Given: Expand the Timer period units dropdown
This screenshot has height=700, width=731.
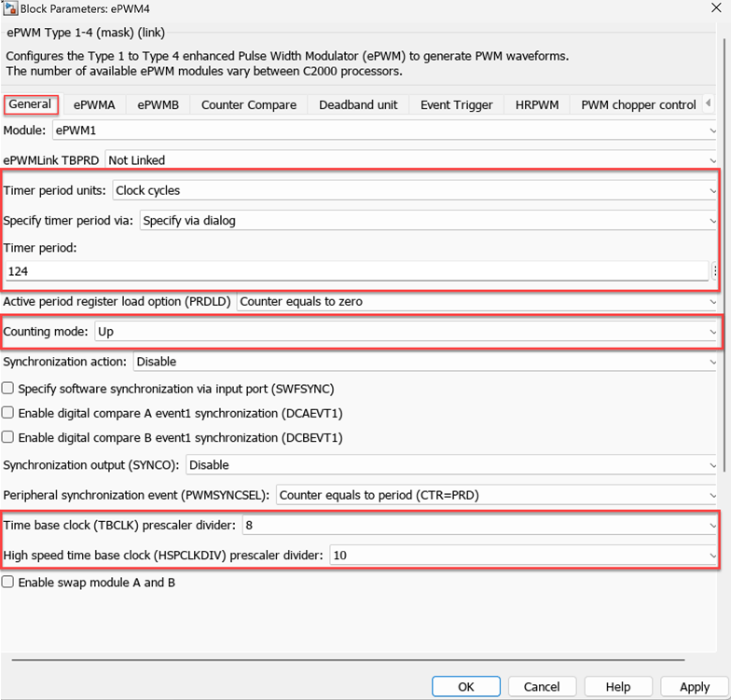Looking at the screenshot, I should pos(414,190).
